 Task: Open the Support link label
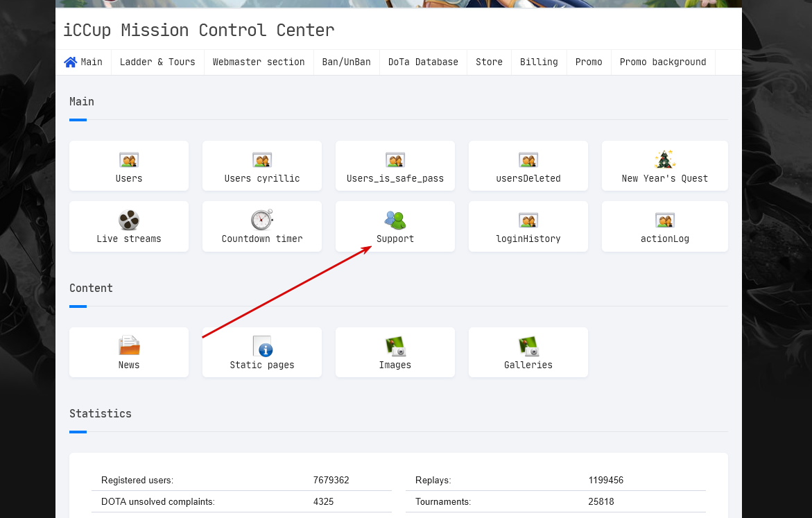pyautogui.click(x=395, y=239)
